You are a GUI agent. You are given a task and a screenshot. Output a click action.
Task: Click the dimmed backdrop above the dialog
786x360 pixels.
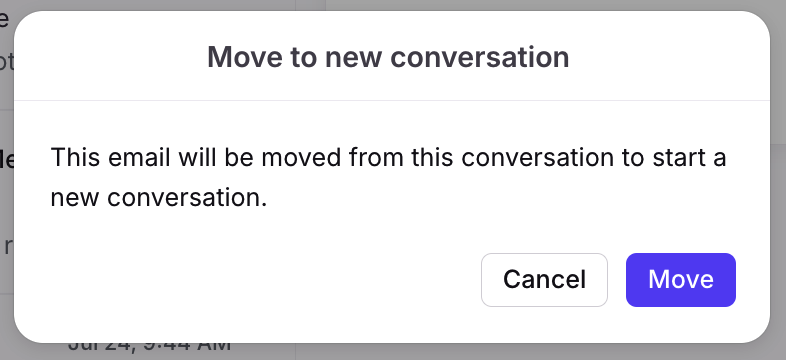(401, 5)
